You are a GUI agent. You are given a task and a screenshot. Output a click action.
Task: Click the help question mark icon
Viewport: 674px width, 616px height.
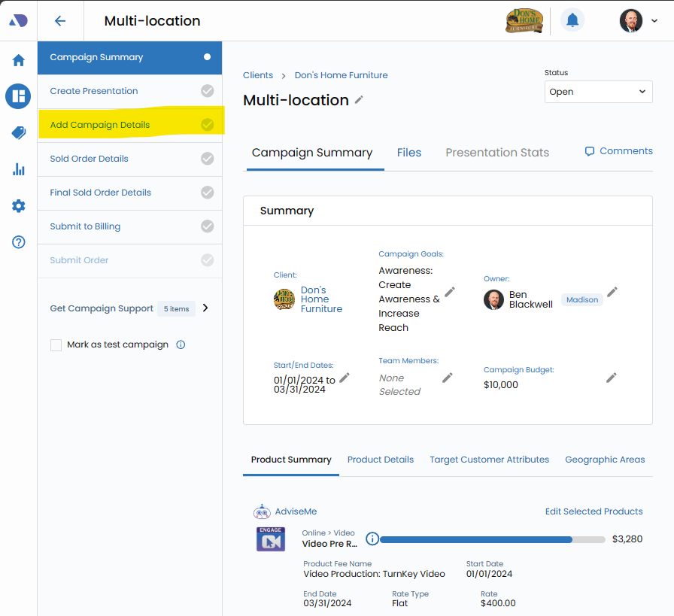tap(18, 242)
